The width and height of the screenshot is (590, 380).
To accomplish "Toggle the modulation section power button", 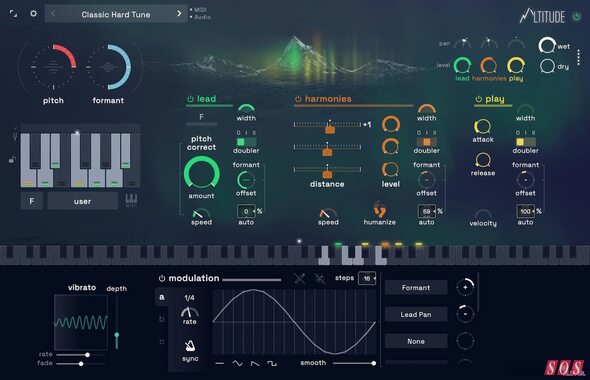I will [x=162, y=278].
